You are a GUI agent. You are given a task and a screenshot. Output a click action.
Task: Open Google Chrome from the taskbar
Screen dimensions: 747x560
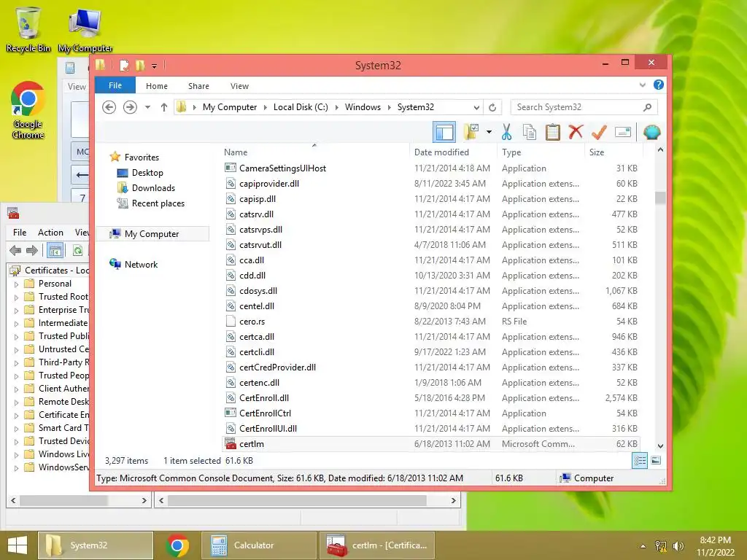point(177,545)
